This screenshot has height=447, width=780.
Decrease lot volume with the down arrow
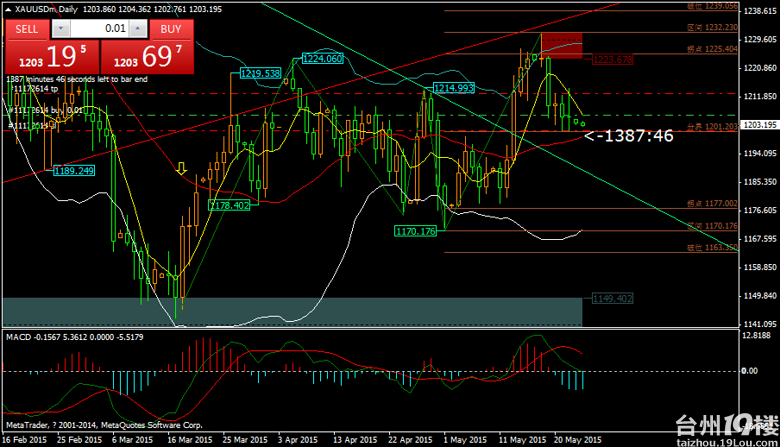(62, 30)
